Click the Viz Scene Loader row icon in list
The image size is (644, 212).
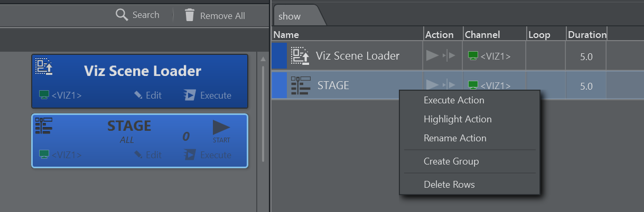coord(300,55)
